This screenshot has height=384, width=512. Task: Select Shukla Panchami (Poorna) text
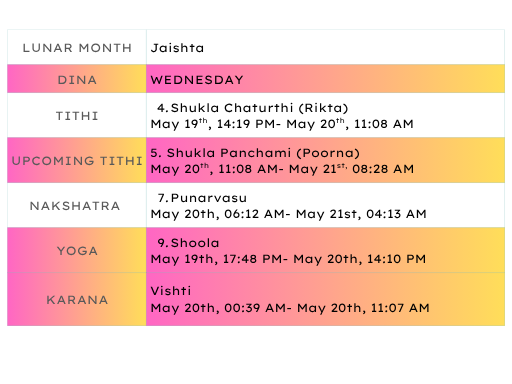tap(255, 153)
